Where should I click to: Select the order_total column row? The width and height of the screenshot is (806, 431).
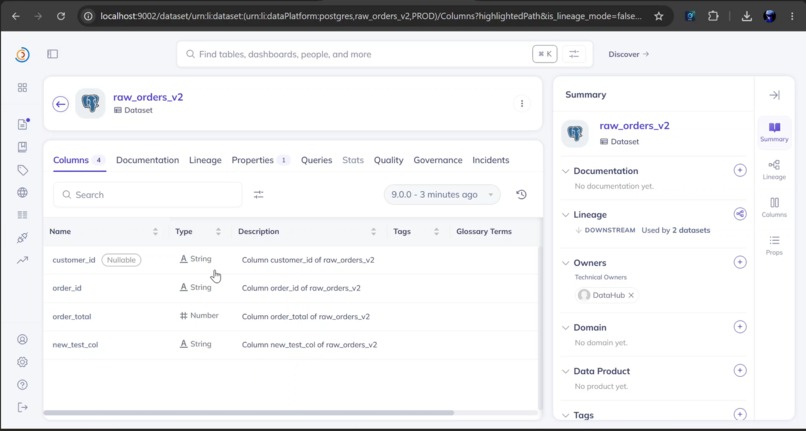pos(291,316)
